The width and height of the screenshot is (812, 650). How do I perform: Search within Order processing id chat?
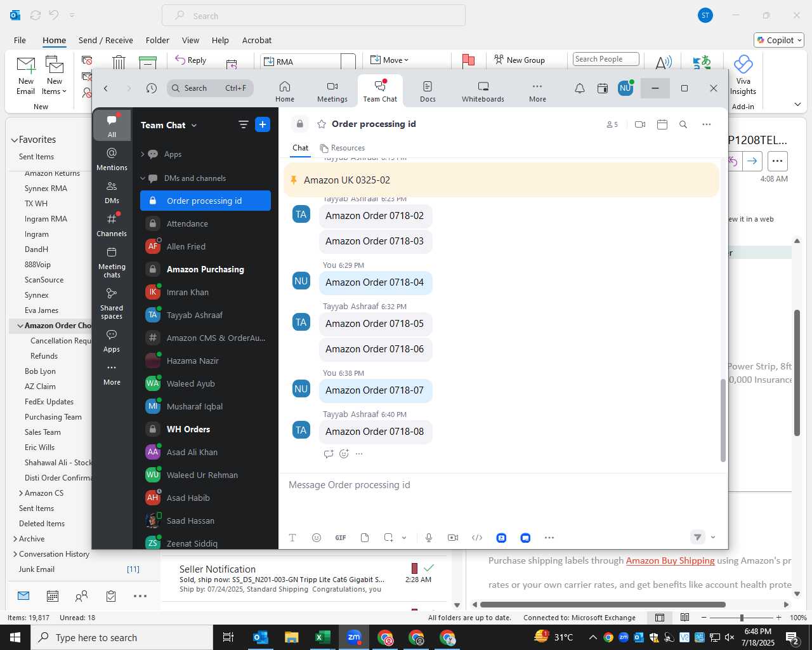coord(683,124)
